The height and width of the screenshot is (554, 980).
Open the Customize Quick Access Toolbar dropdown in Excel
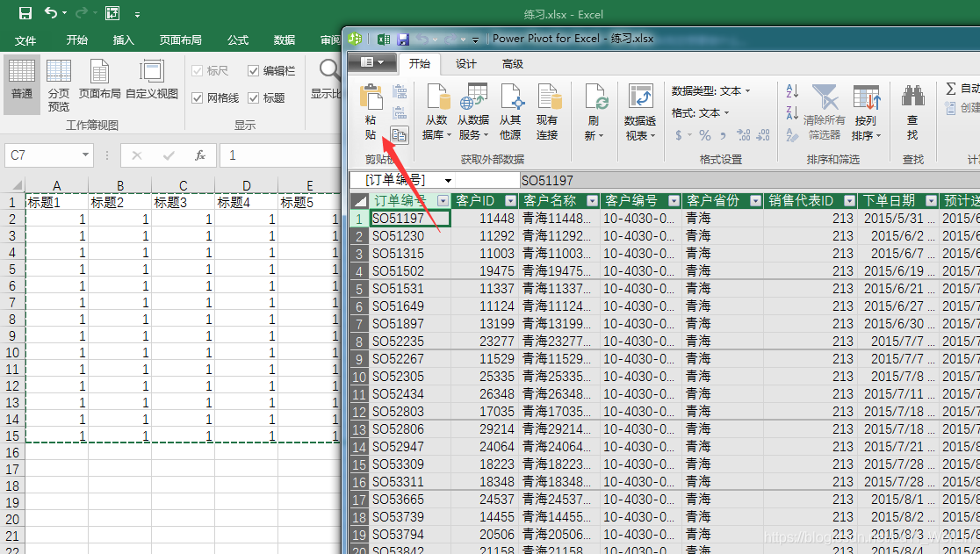click(x=137, y=14)
